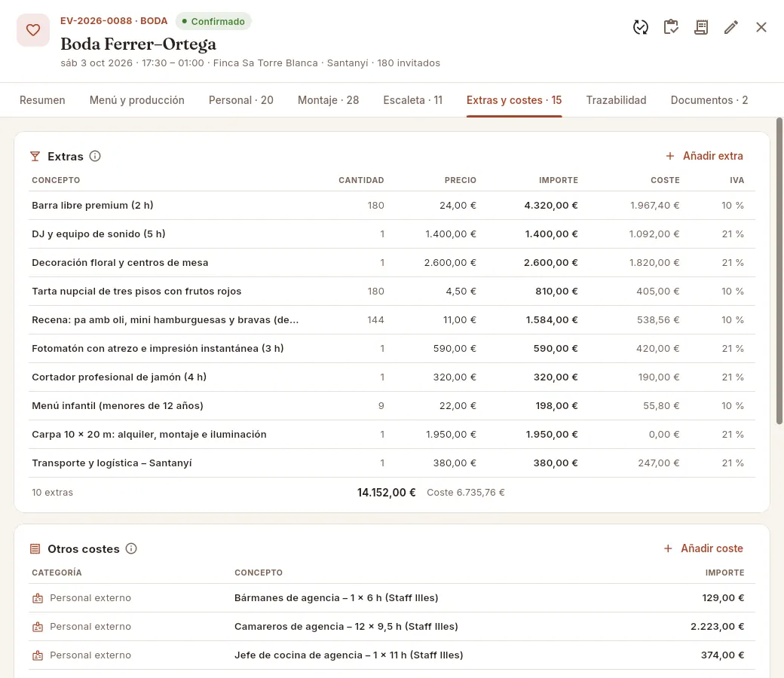Select the Extras y costes · 15 tab

(x=514, y=100)
